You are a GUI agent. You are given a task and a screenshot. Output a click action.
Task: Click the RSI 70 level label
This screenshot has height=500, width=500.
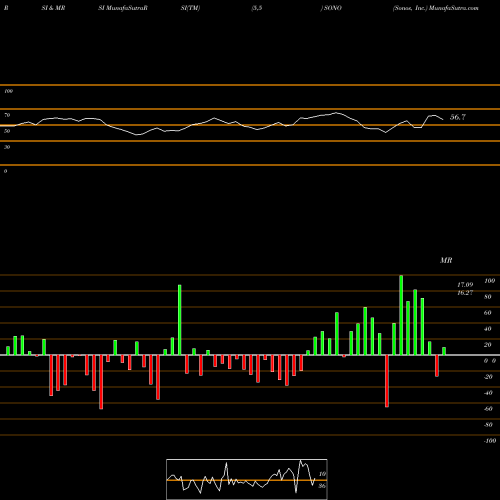pyautogui.click(x=7, y=115)
